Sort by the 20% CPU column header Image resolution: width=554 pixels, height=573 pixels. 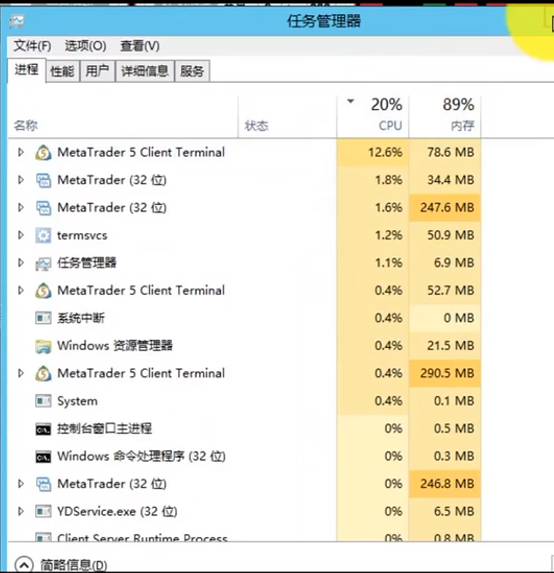tap(373, 117)
